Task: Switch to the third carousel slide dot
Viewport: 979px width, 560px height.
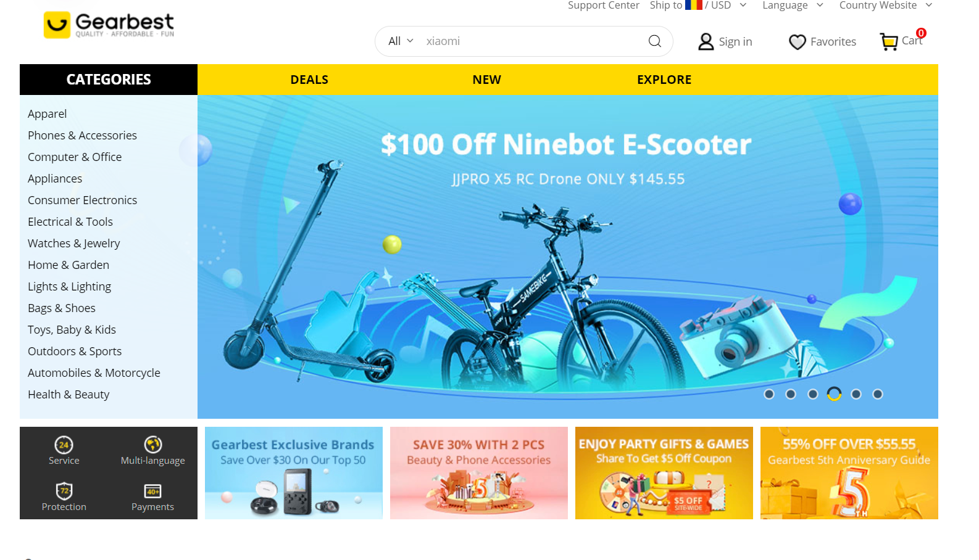Action: (x=813, y=394)
